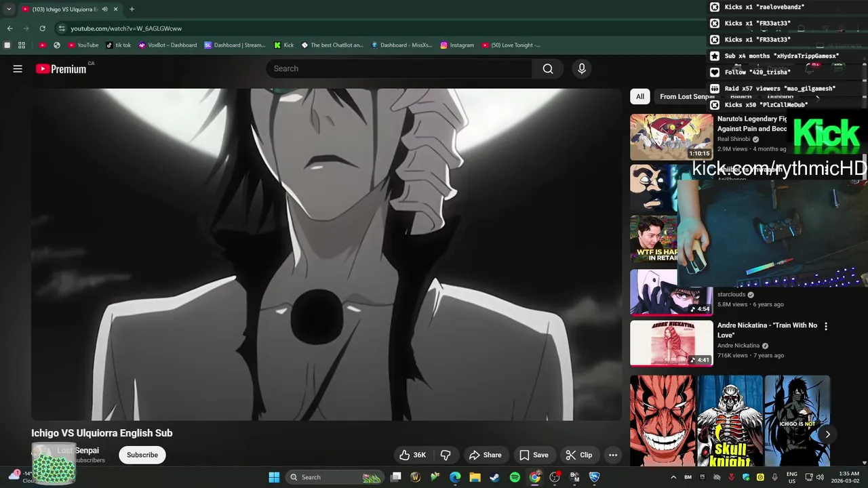Viewport: 868px width, 488px height.
Task: Open the red demon face short thumbnail
Action: (663, 421)
